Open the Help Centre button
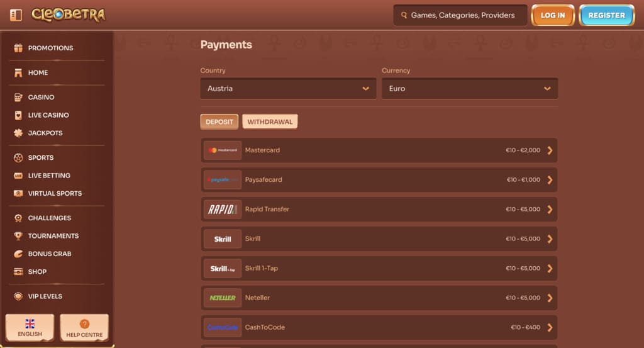The width and height of the screenshot is (644, 348). tap(85, 328)
